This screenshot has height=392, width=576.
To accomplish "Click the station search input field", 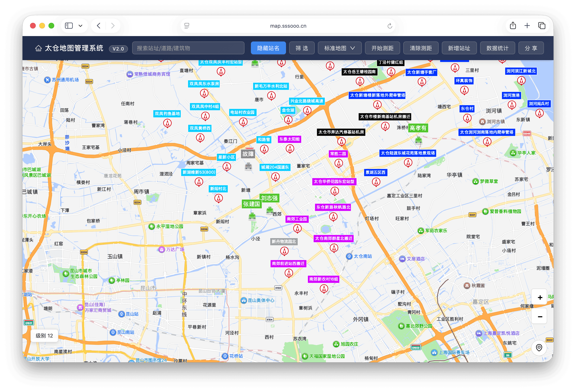I will (x=188, y=48).
